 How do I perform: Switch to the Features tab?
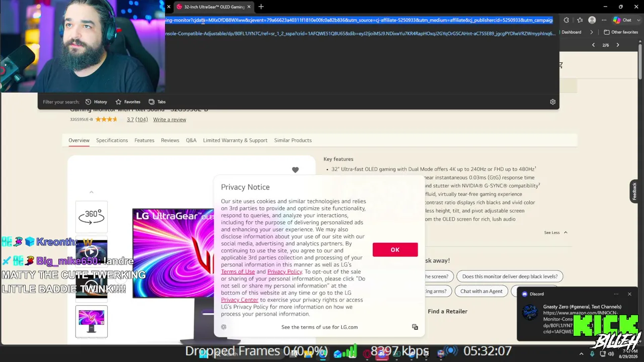(144, 140)
